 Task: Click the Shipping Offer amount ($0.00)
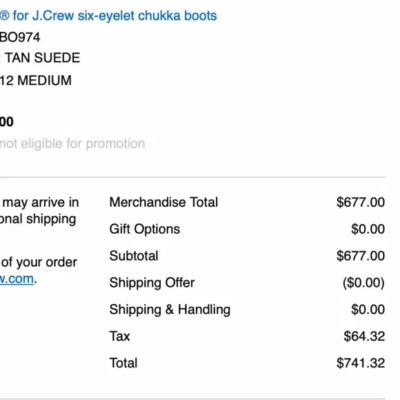click(364, 283)
